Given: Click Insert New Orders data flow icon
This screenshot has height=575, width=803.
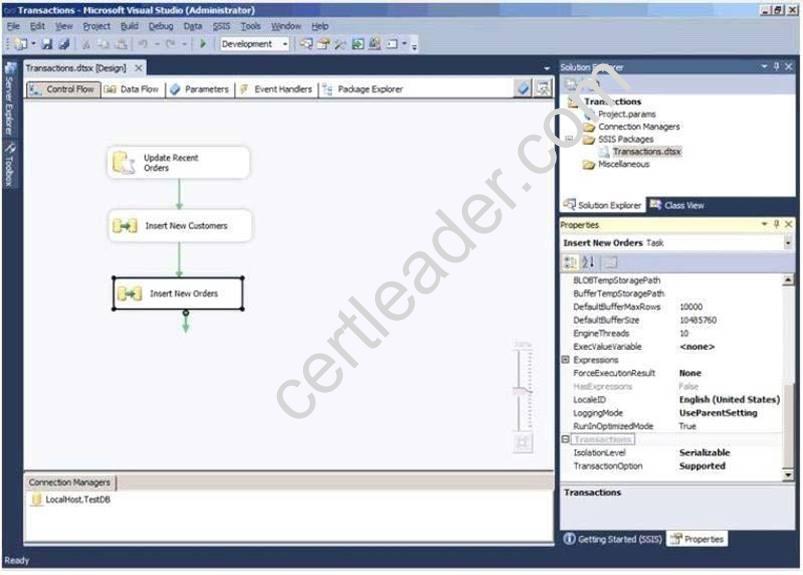Looking at the screenshot, I should click(130, 293).
